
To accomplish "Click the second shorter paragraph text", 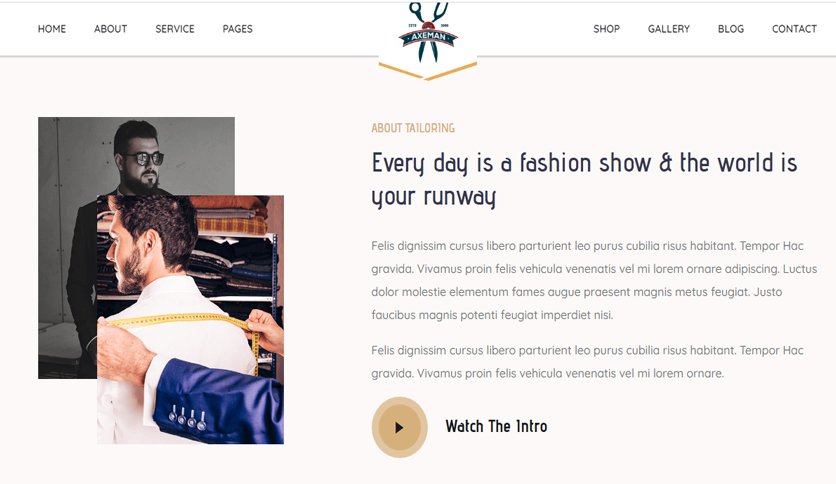I will point(587,362).
